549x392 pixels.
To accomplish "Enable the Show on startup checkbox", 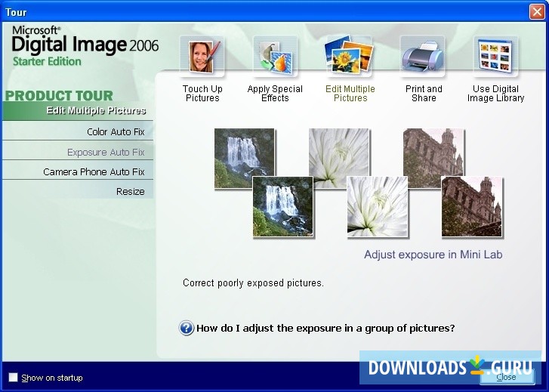I will tap(13, 378).
